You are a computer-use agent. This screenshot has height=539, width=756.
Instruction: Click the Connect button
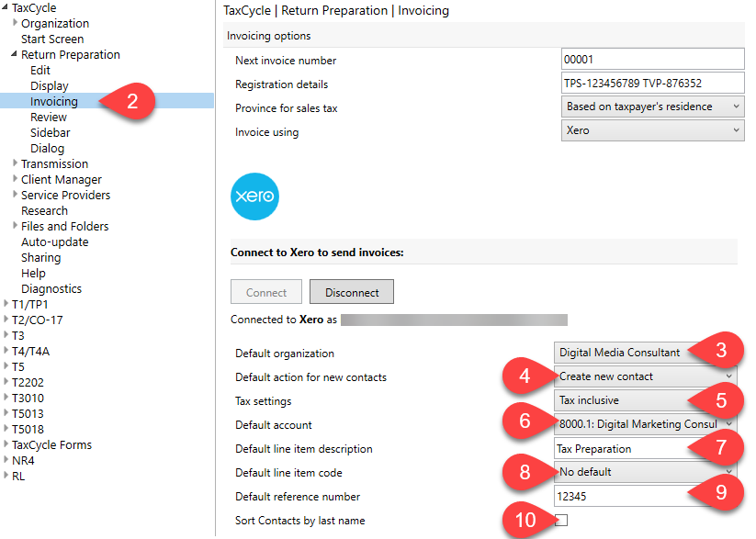[x=266, y=292]
